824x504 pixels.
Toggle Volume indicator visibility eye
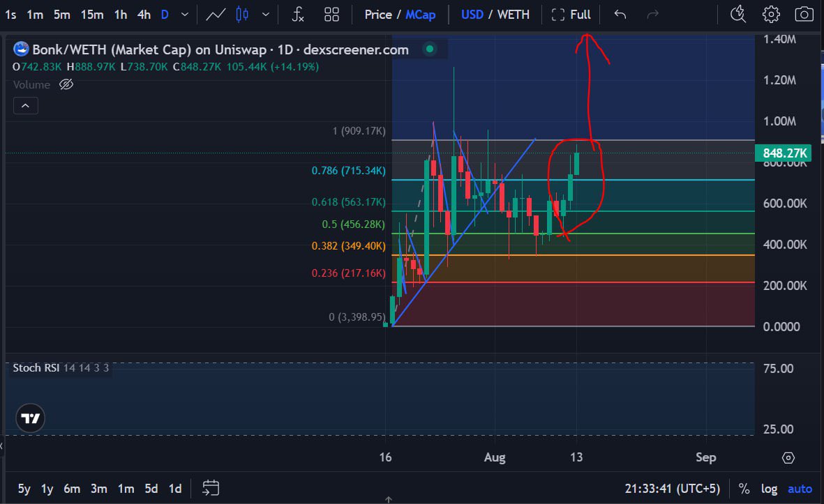pos(66,84)
